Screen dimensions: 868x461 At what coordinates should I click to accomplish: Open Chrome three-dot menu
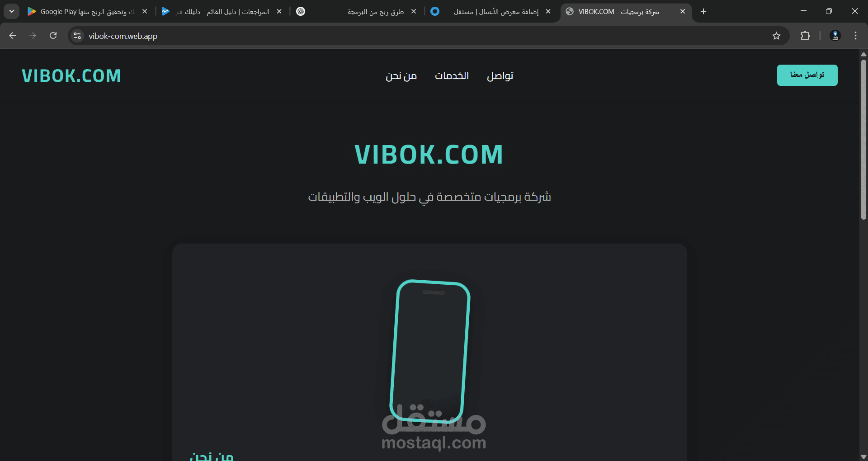pos(855,36)
